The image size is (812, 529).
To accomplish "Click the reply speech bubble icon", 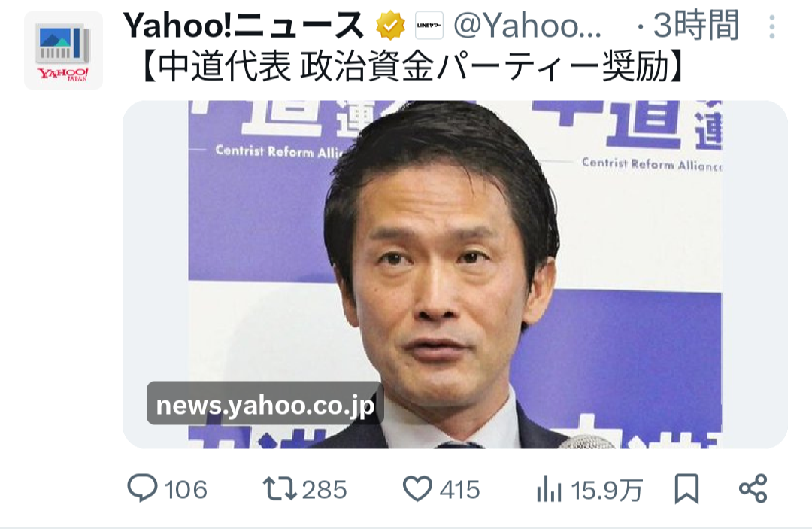I will pyautogui.click(x=142, y=488).
